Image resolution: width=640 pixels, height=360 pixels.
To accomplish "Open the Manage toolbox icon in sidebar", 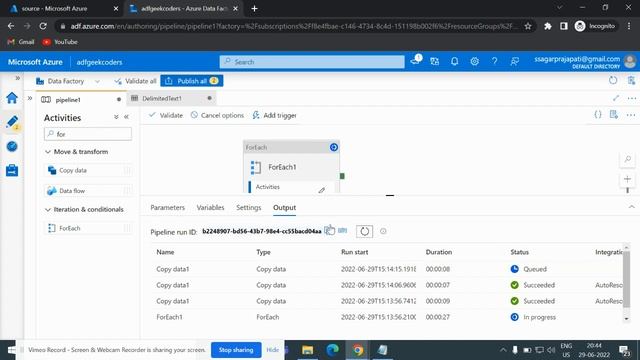I will point(12,170).
